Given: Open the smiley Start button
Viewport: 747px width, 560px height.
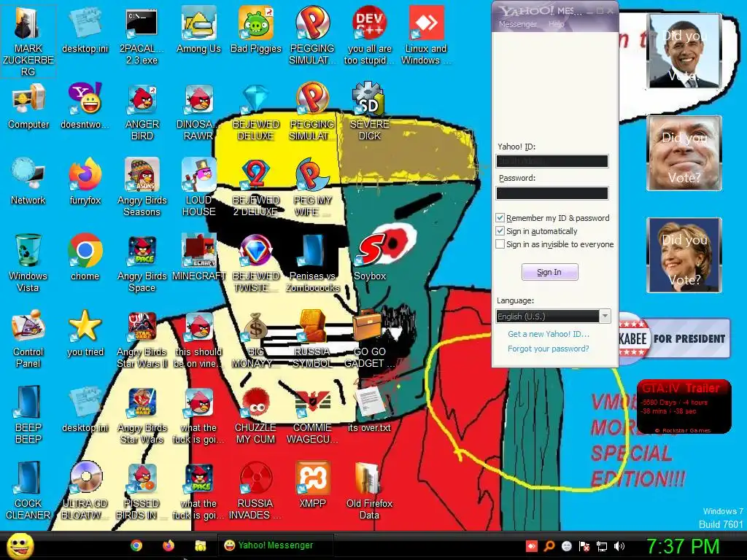Looking at the screenshot, I should [20, 546].
